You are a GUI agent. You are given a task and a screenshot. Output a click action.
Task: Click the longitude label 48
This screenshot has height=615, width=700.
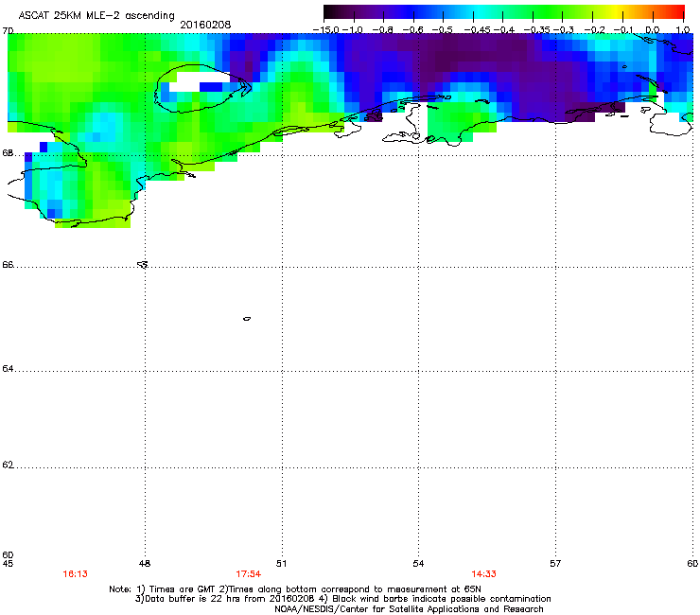[145, 564]
